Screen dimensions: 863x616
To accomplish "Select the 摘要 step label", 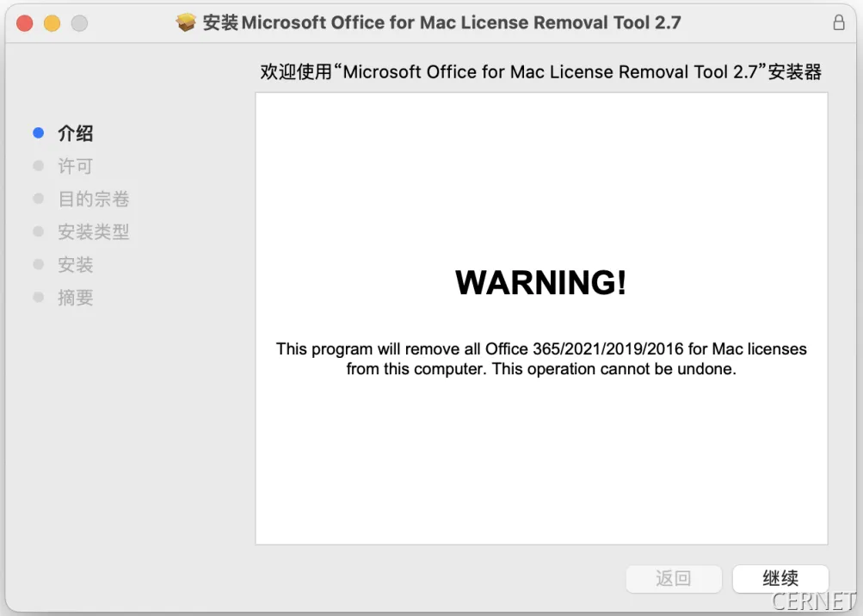I will (75, 298).
